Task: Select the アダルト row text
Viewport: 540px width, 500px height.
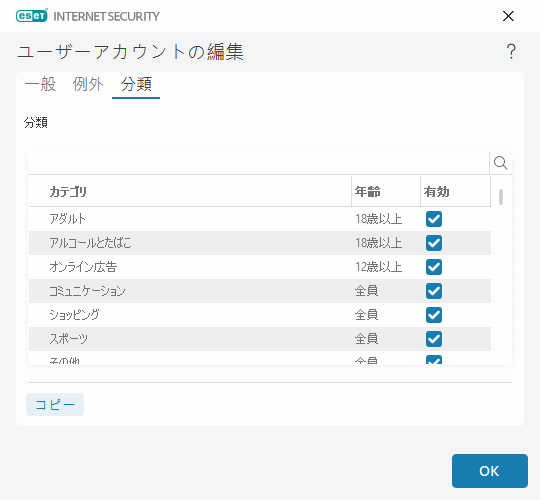Action: (67, 219)
